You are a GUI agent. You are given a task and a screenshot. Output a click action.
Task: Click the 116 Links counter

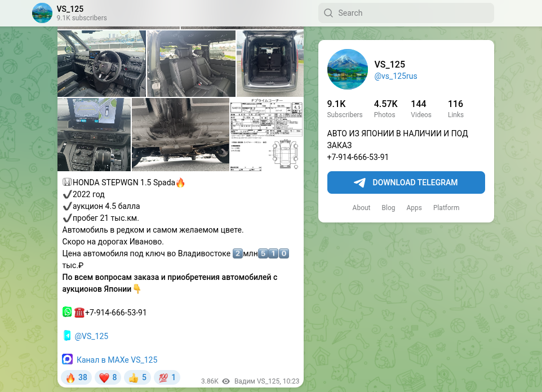[456, 109]
